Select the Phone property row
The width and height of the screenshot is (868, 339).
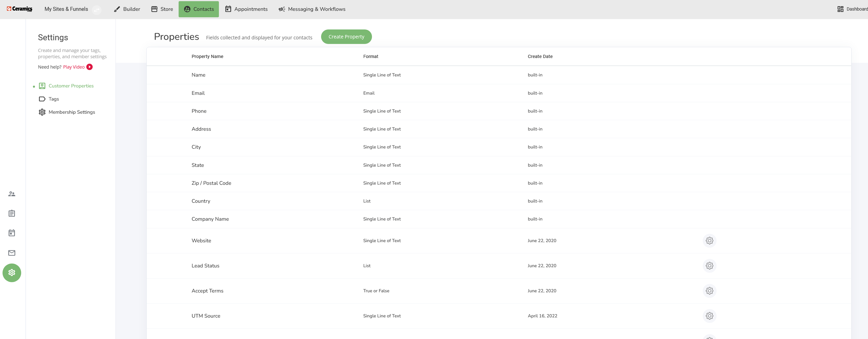tap(499, 111)
